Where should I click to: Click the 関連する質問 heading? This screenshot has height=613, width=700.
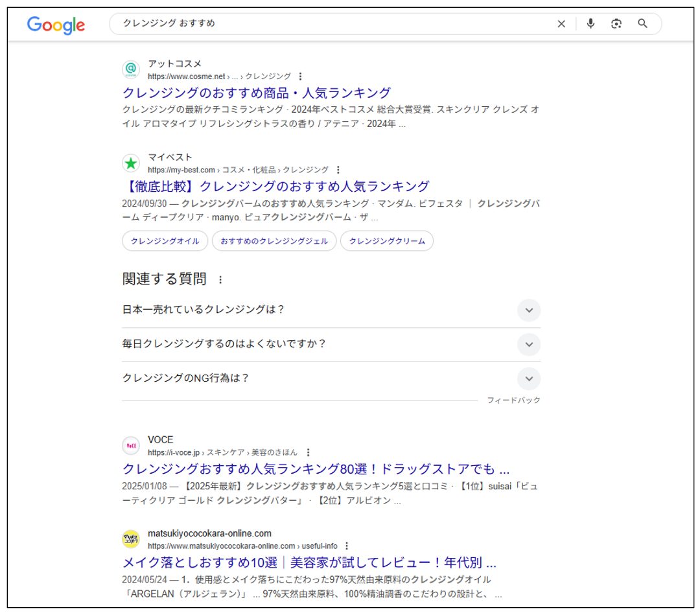point(164,279)
